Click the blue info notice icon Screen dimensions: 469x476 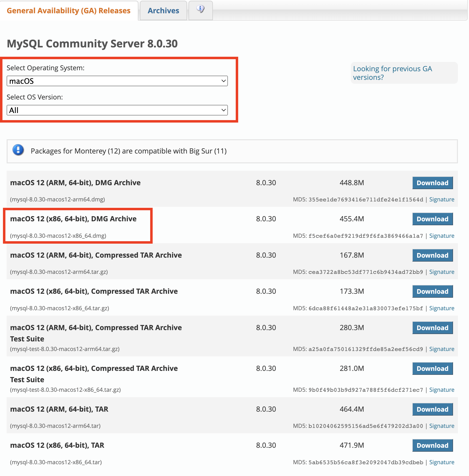[x=18, y=150]
